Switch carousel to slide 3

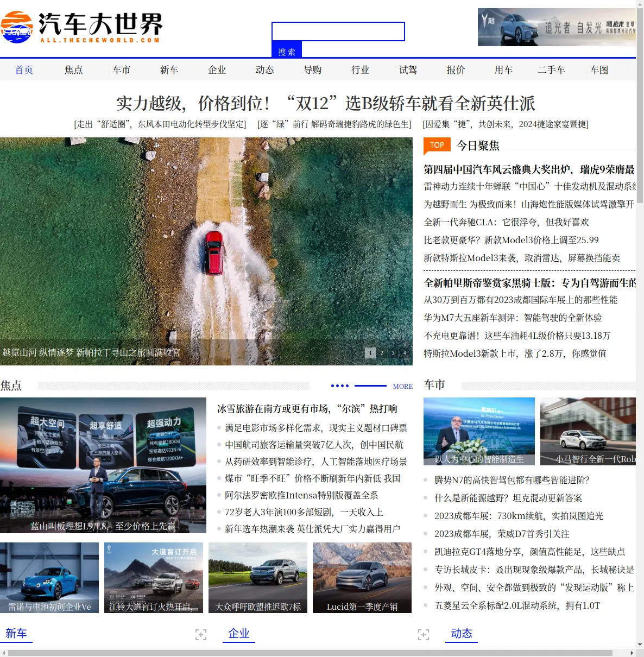(x=393, y=353)
